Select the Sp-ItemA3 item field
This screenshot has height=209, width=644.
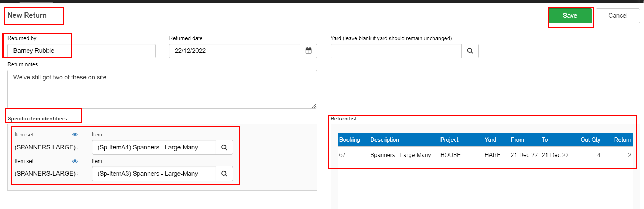154,174
